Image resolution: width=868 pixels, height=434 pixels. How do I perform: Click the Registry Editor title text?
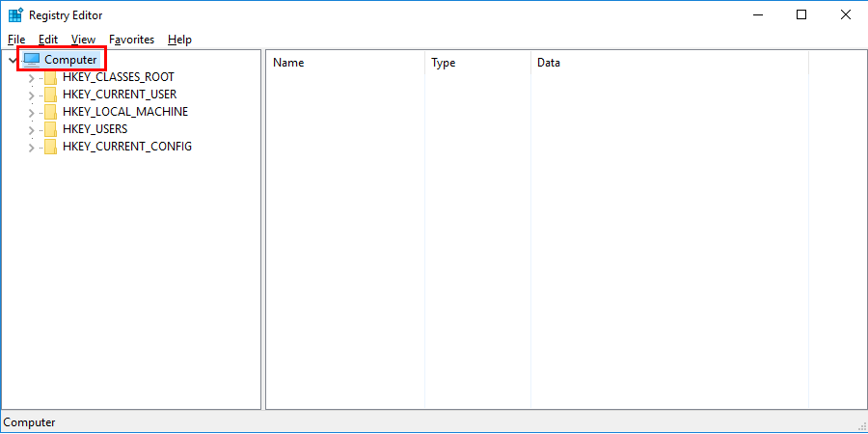[66, 15]
